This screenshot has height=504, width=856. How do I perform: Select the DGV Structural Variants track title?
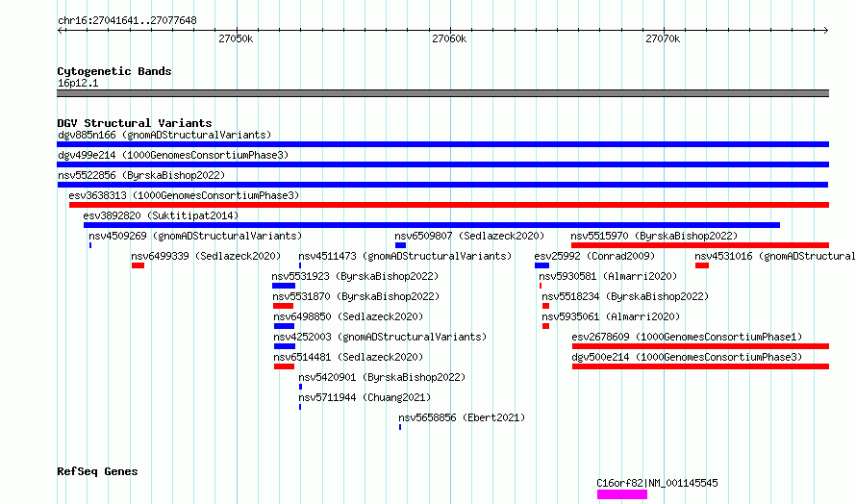135,123
